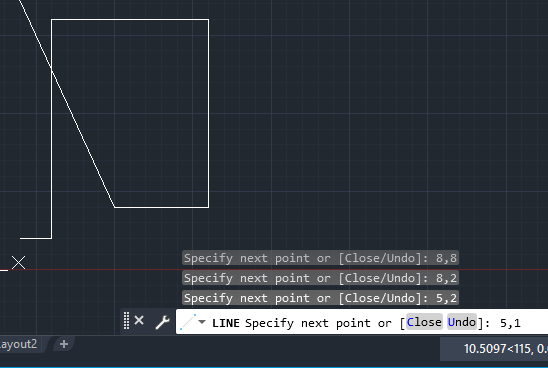Add a new layout with plus icon

(64, 344)
